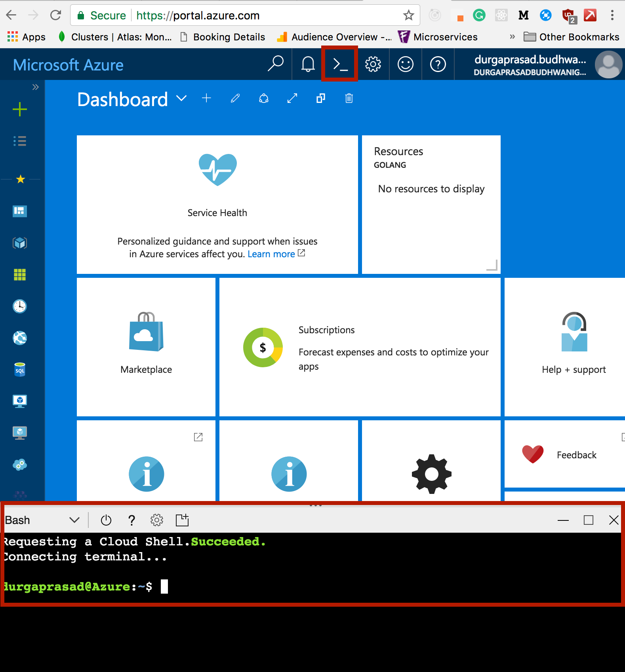This screenshot has height=672, width=625.
Task: Launch Cloud Shell from the header
Action: (340, 64)
